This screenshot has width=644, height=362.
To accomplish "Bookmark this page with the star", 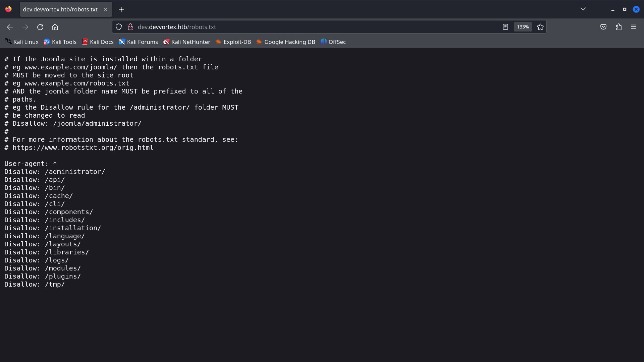I will 540,27.
